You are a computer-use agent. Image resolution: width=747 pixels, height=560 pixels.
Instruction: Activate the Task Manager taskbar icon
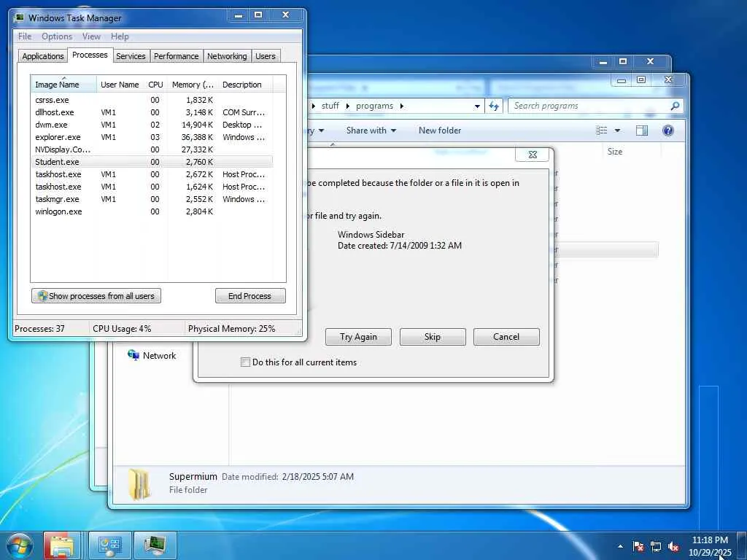[155, 545]
